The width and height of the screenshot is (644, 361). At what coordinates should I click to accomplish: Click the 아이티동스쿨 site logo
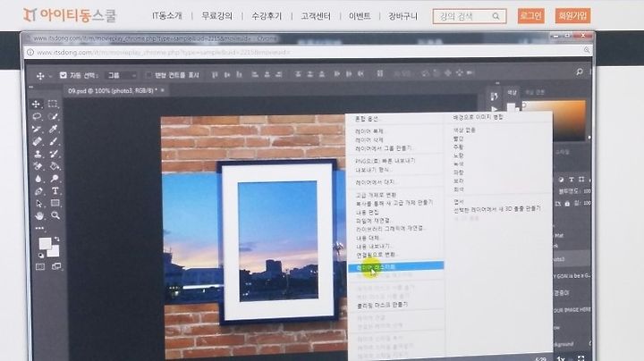[70, 15]
